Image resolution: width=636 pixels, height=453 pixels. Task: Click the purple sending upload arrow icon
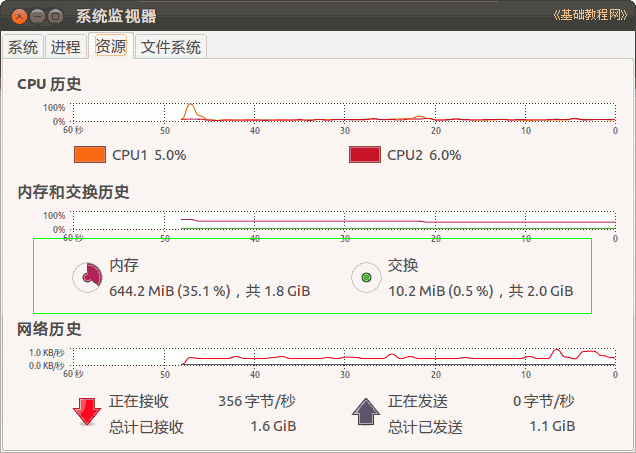pos(366,412)
